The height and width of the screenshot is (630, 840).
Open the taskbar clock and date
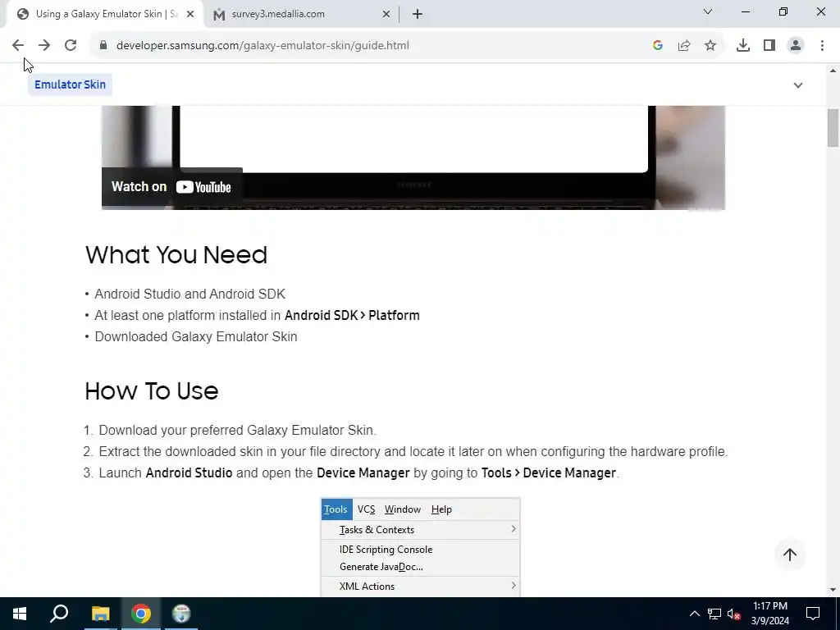[x=769, y=614]
